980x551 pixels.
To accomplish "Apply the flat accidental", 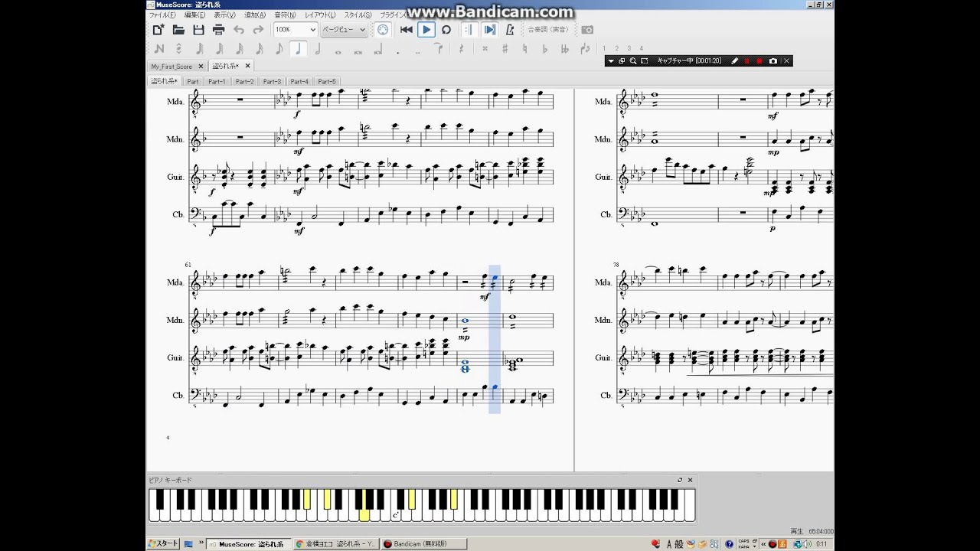I will [544, 49].
